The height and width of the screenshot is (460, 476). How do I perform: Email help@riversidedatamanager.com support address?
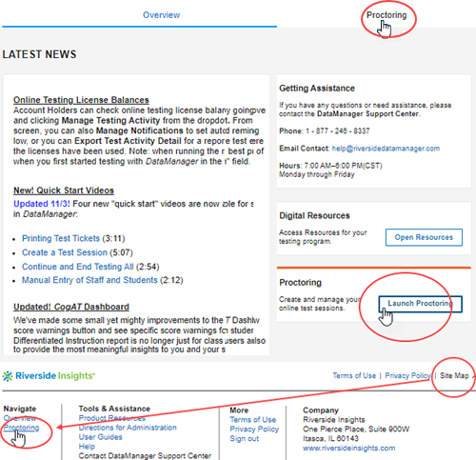[386, 149]
